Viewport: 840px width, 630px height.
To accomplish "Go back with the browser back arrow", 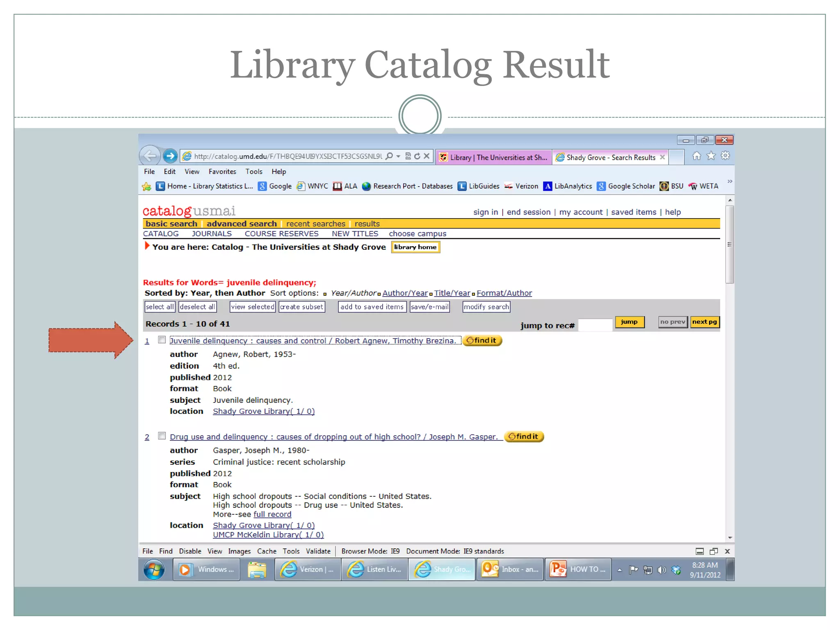I will tap(150, 156).
